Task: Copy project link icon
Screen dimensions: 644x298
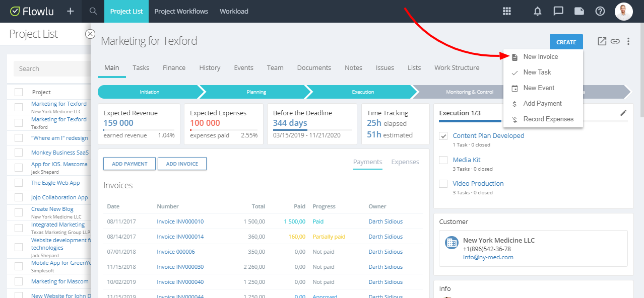Action: 615,41
